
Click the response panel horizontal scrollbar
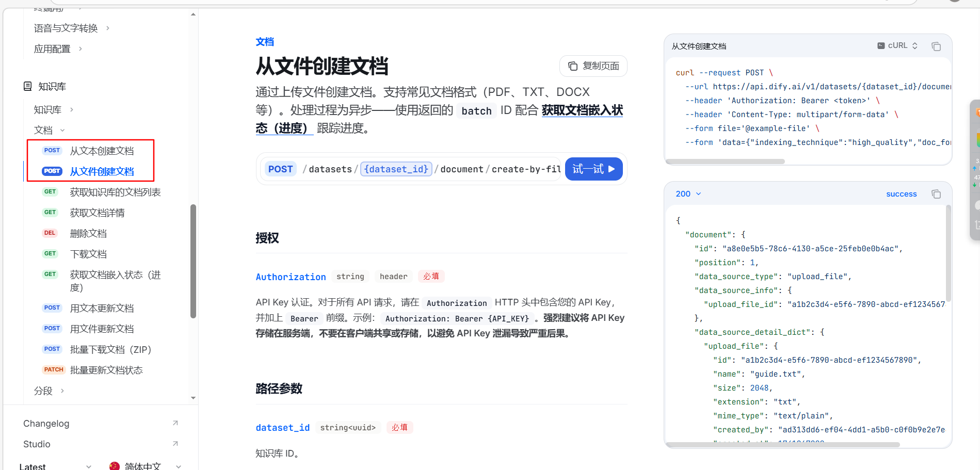[783, 444]
